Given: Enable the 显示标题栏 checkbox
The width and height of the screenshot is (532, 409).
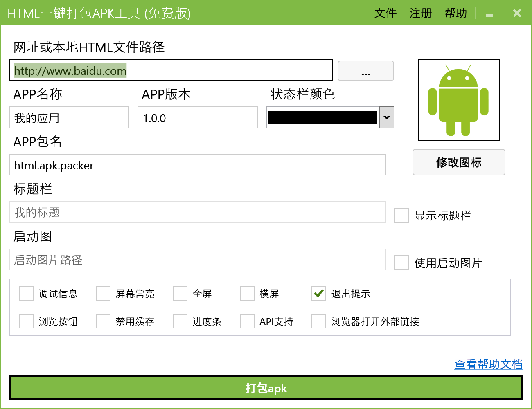Looking at the screenshot, I should [x=401, y=216].
